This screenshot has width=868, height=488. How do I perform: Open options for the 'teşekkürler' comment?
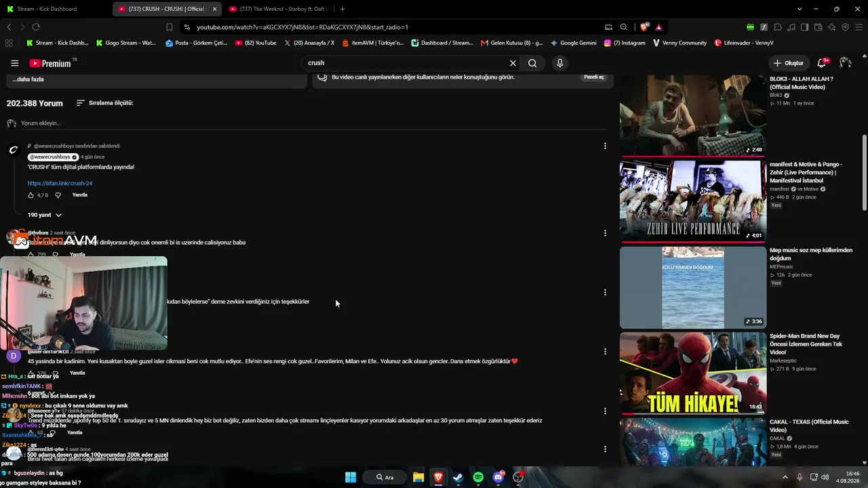coord(605,293)
